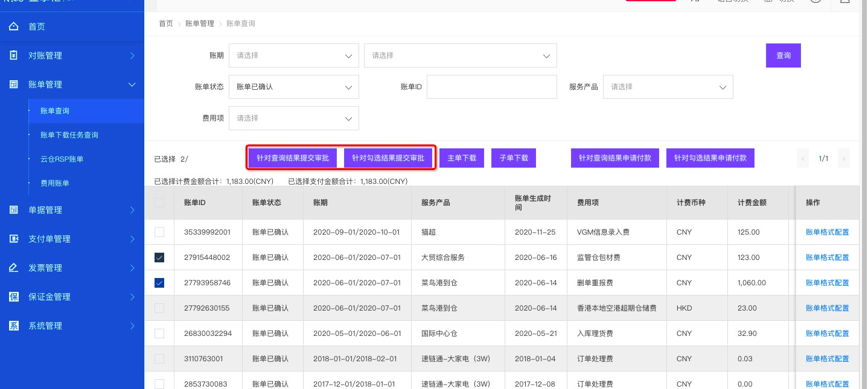
Task: Click the 主单下载 button
Action: point(462,158)
